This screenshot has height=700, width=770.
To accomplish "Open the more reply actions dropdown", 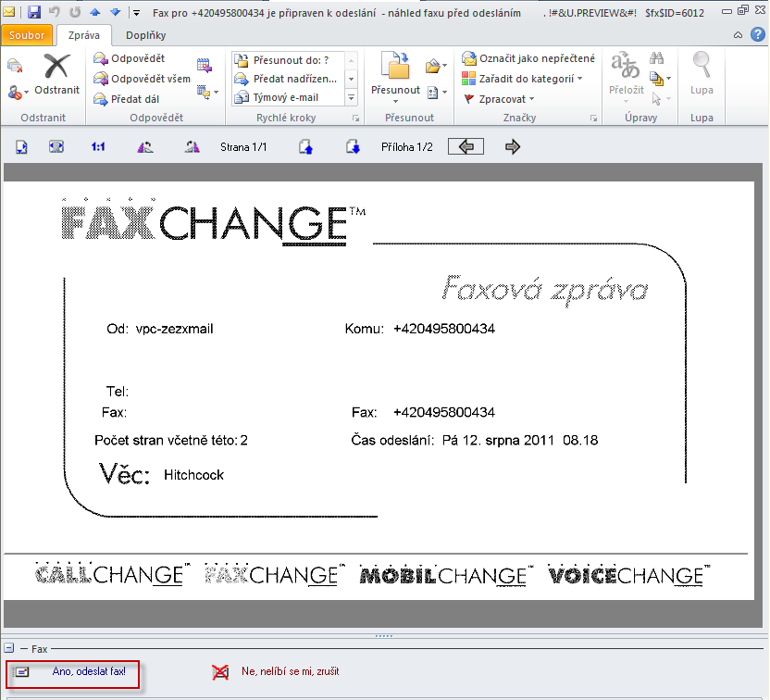I will coord(207,92).
